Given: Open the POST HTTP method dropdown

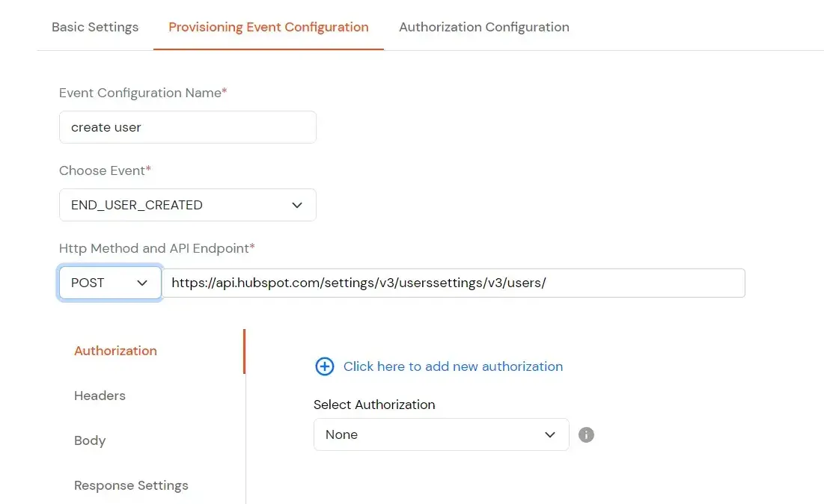Looking at the screenshot, I should [x=110, y=283].
